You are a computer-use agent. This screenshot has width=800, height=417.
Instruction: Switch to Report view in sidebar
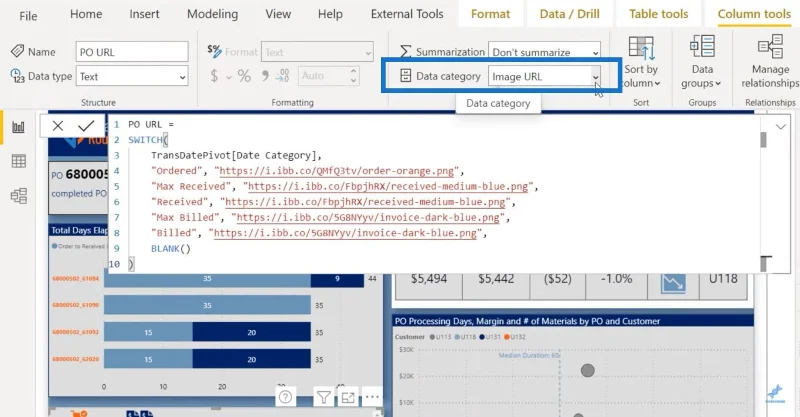click(18, 127)
